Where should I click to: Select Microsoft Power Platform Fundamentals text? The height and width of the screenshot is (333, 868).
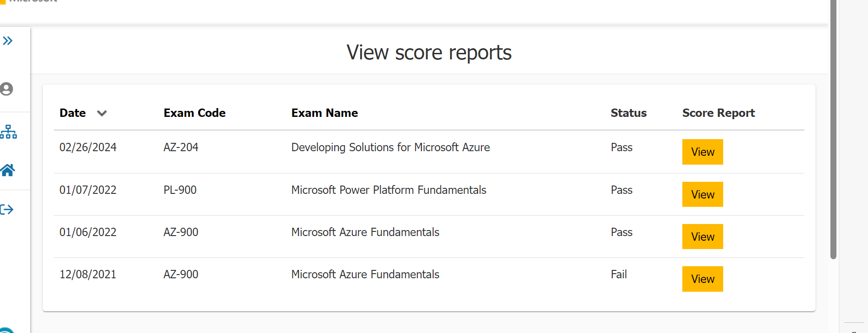[389, 190]
